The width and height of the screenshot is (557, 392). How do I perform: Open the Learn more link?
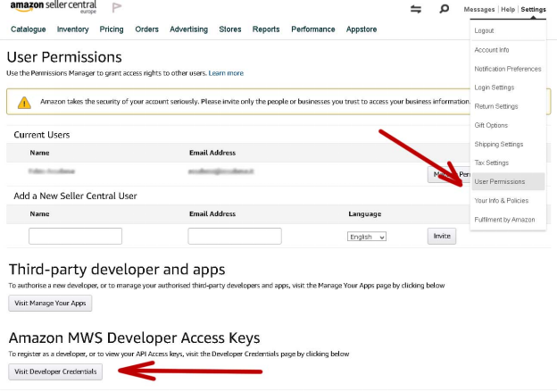(x=226, y=73)
